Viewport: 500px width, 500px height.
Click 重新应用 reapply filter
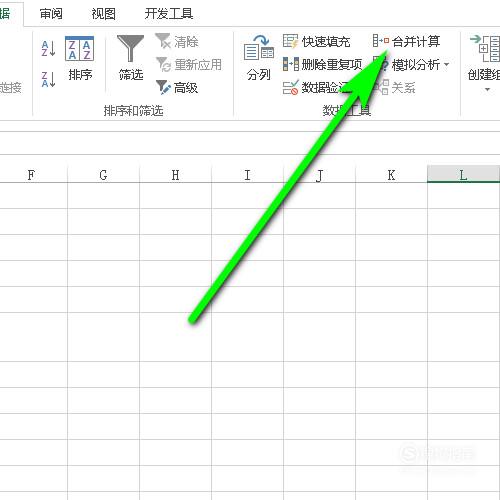coord(189,64)
